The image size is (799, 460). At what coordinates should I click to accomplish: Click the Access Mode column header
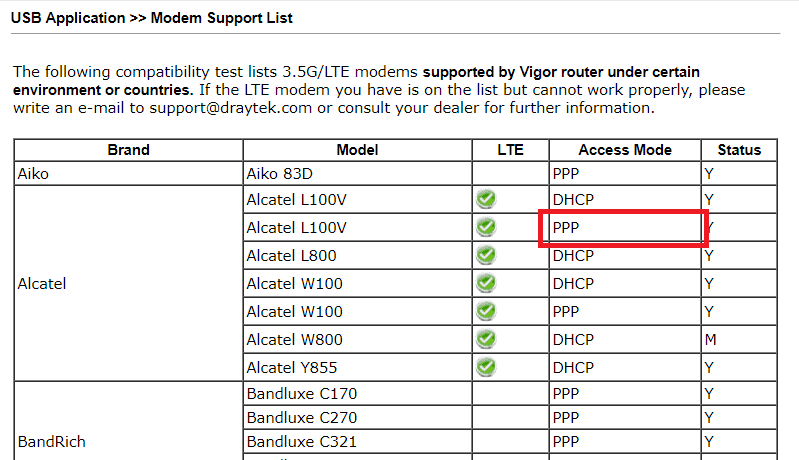625,150
